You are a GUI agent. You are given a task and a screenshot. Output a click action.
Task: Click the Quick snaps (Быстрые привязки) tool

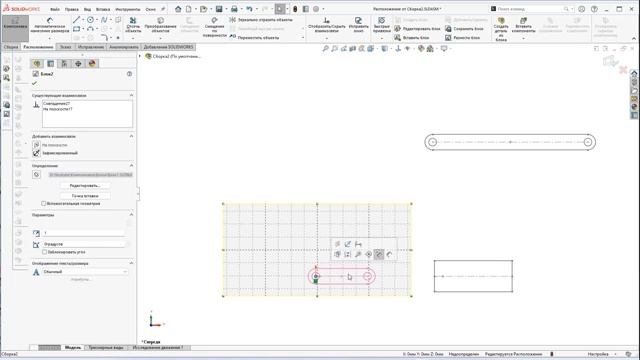pyautogui.click(x=382, y=25)
